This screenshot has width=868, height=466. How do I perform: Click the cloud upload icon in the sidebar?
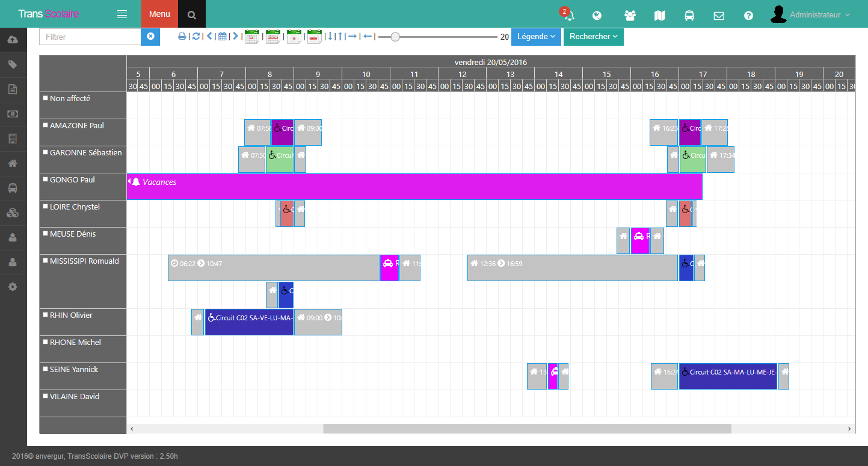pyautogui.click(x=13, y=40)
